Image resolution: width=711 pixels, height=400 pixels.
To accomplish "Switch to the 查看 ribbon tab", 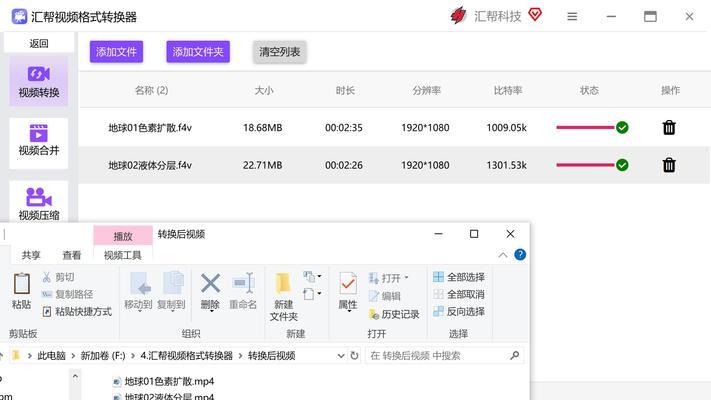I will (x=72, y=255).
